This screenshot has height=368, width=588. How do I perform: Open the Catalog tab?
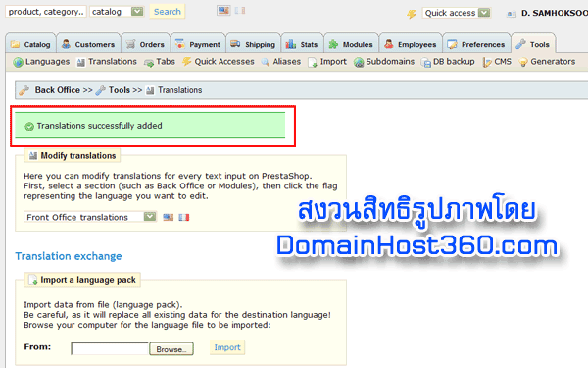coord(30,44)
